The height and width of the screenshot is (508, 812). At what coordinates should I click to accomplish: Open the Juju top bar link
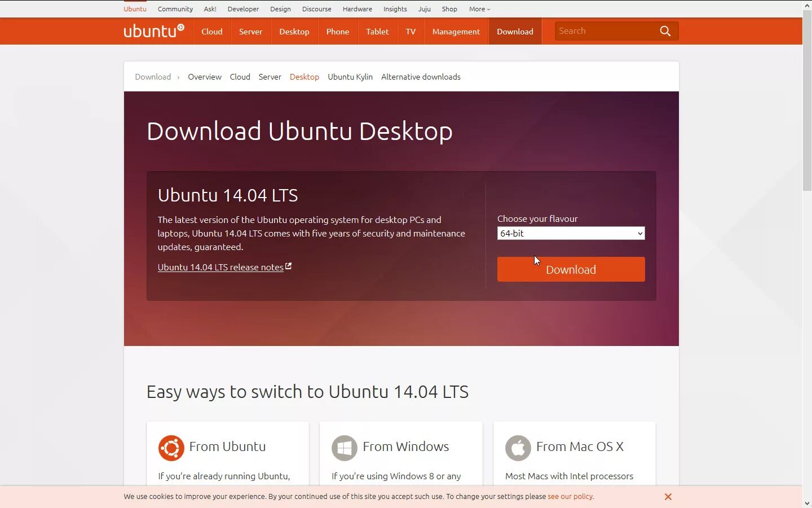(x=425, y=9)
